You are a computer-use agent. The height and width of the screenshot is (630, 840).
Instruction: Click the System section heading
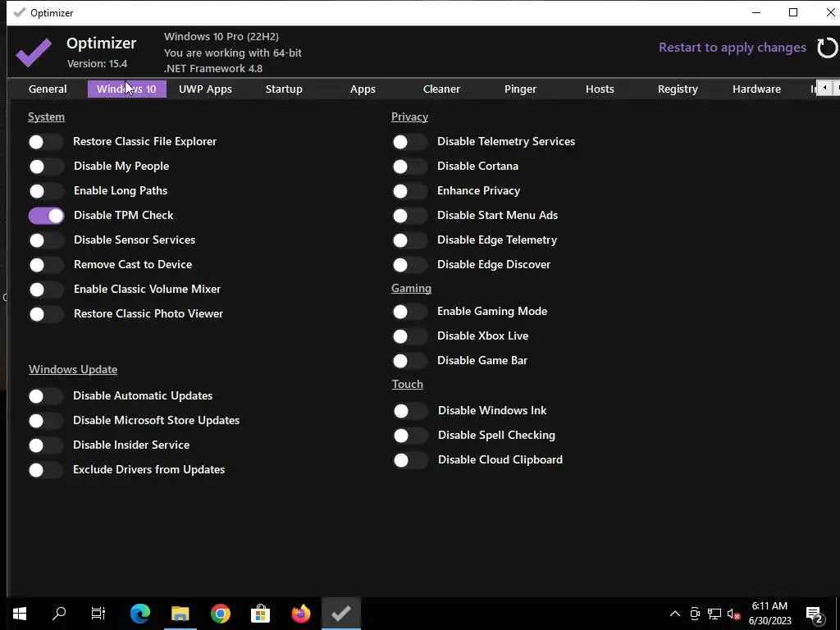tap(46, 116)
